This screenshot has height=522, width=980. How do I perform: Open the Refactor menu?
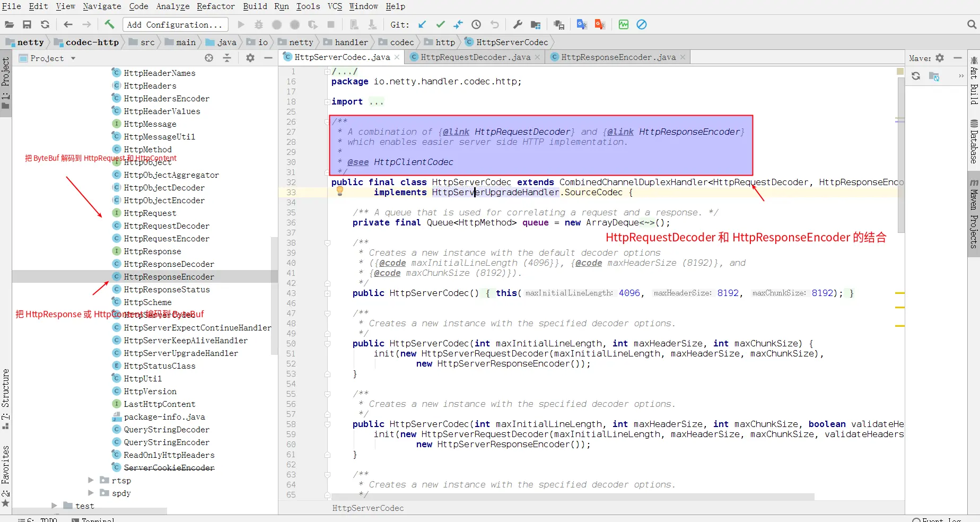216,6
